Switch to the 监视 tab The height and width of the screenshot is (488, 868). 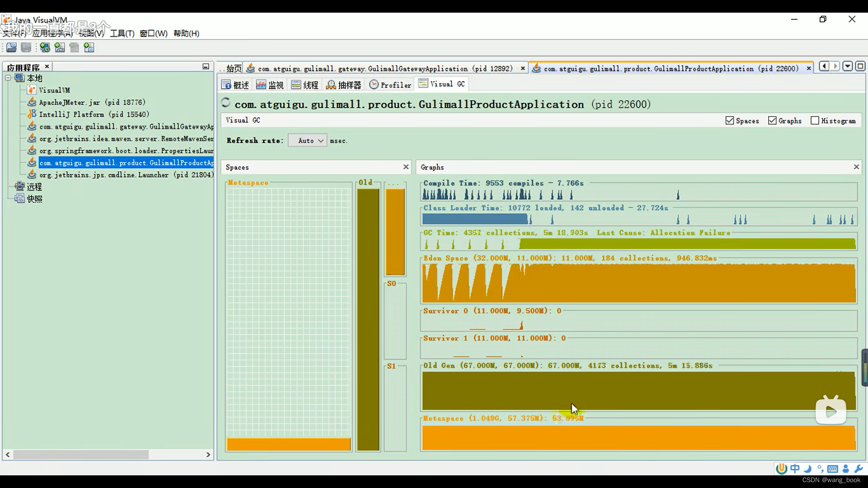[270, 85]
